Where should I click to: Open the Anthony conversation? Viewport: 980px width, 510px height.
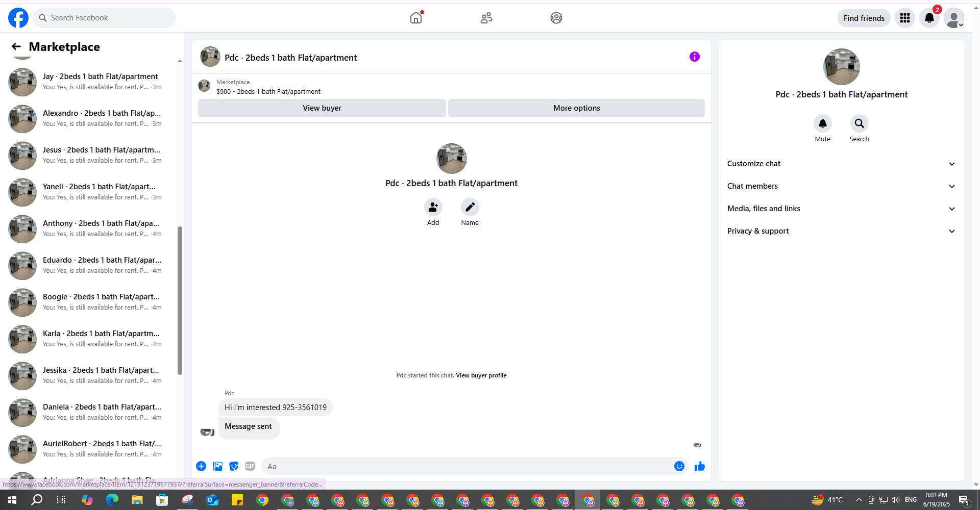(91, 229)
